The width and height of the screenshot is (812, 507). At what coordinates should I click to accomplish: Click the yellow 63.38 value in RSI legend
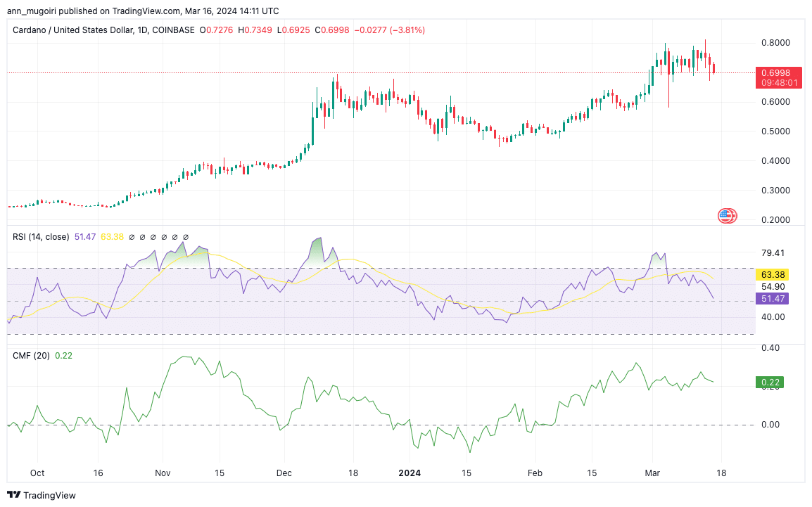click(112, 237)
